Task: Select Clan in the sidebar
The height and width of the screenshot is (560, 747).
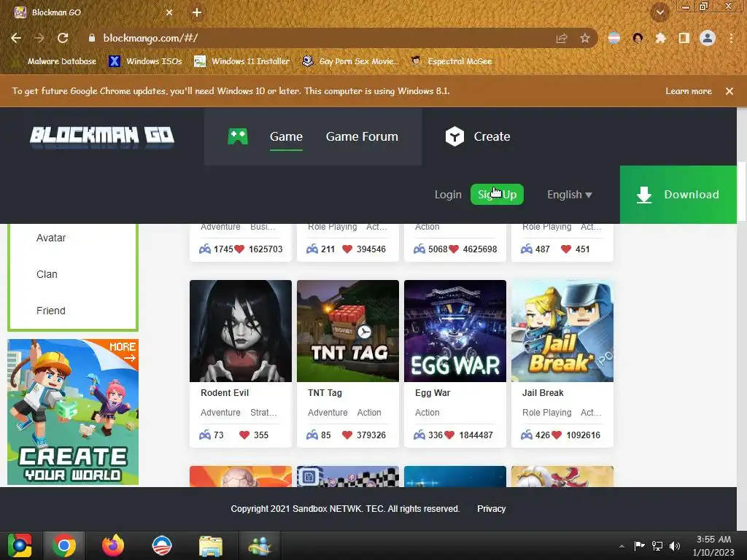Action: (x=47, y=274)
